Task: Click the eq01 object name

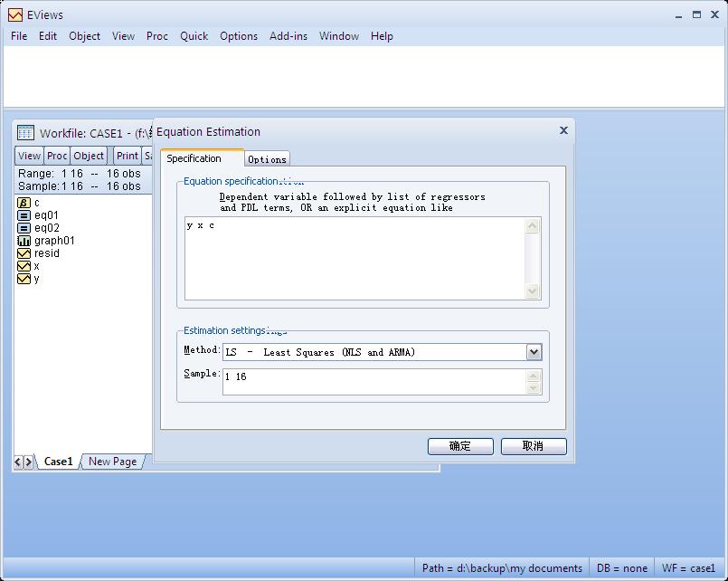Action: point(46,215)
